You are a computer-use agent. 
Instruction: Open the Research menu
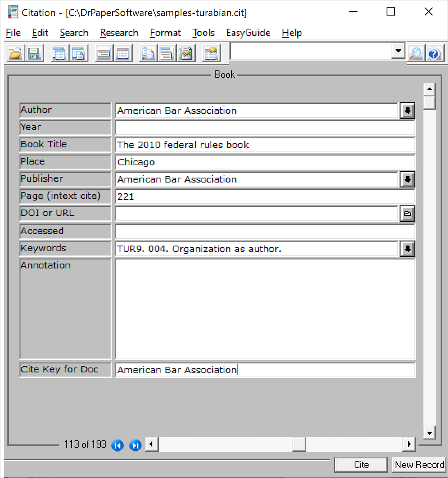pyautogui.click(x=119, y=33)
